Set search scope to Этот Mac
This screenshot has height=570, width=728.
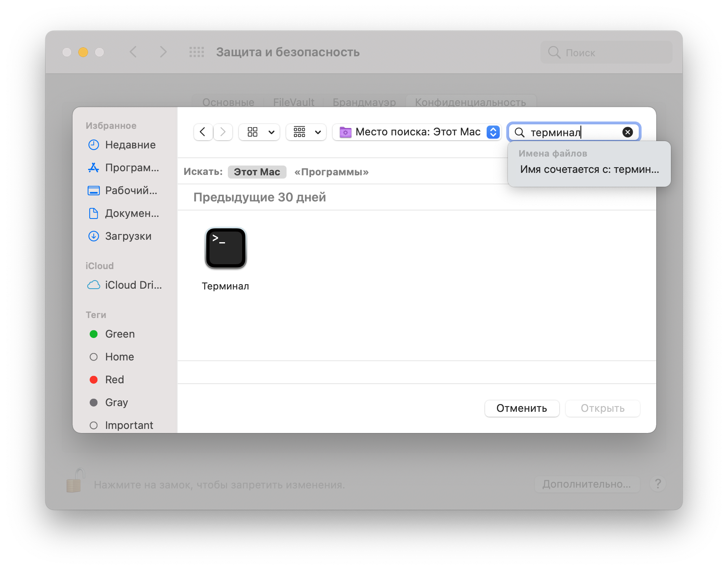[x=257, y=172]
